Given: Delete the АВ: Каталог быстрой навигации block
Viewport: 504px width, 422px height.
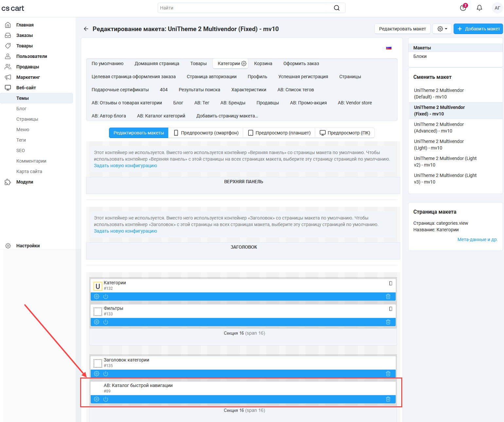Looking at the screenshot, I should (x=388, y=399).
